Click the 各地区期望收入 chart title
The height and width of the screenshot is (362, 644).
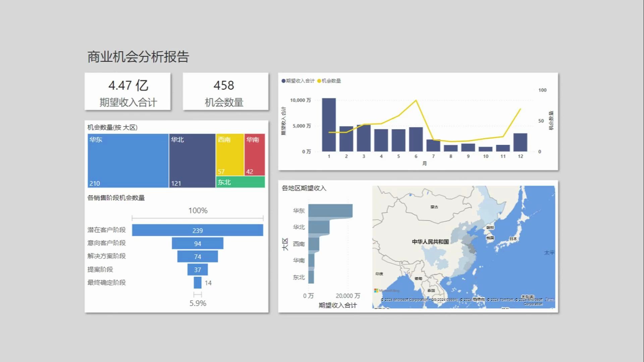click(304, 188)
